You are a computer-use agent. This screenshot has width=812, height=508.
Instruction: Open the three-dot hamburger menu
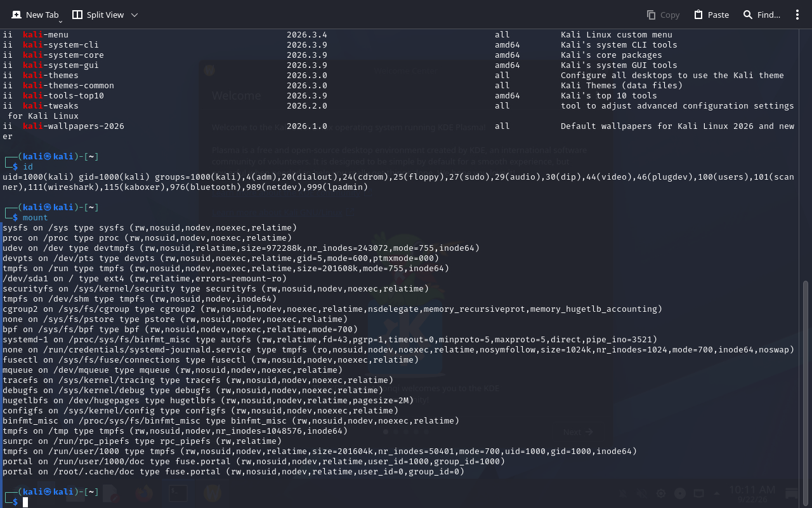pyautogui.click(x=797, y=15)
